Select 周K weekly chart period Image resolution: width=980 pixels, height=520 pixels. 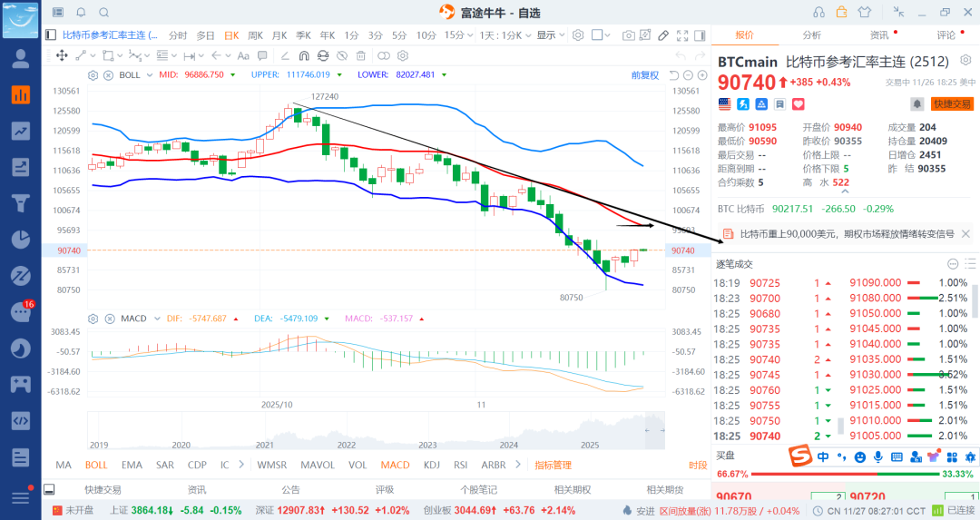pos(255,35)
